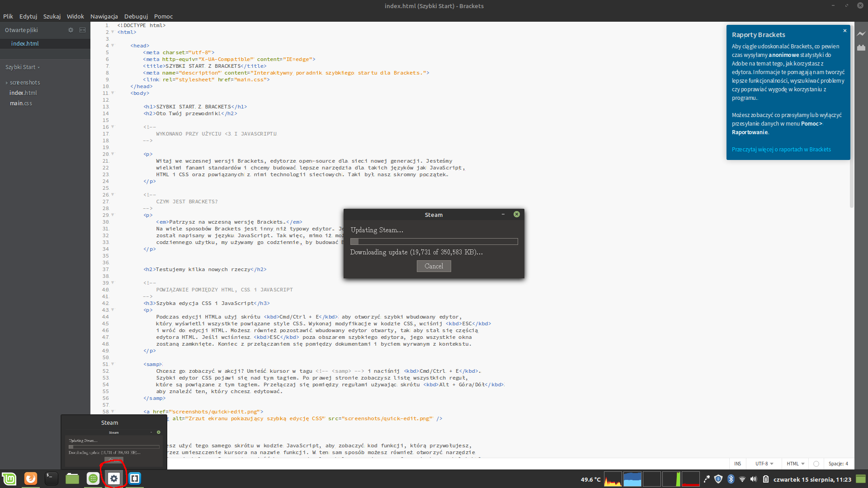Click the volume icon in the system tray
The height and width of the screenshot is (488, 868).
coord(753,479)
